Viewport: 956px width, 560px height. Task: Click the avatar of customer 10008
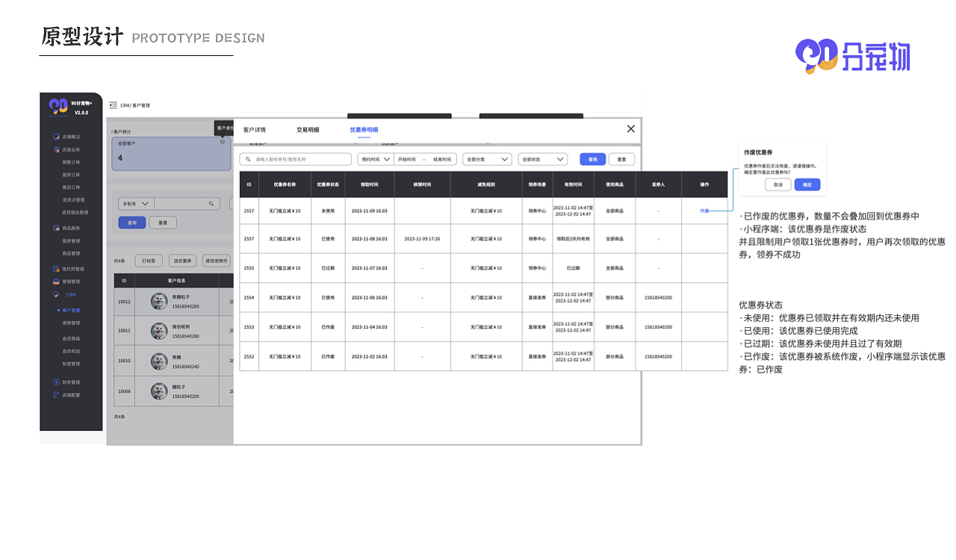point(159,391)
